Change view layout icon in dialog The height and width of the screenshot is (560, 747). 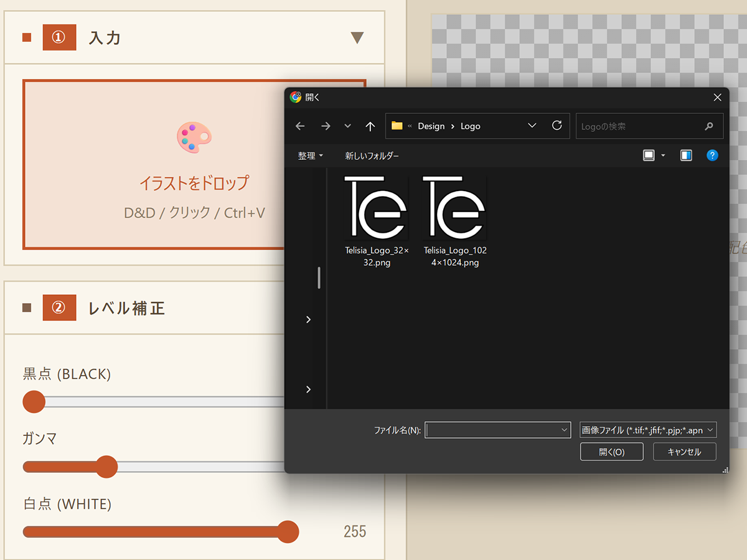(649, 156)
